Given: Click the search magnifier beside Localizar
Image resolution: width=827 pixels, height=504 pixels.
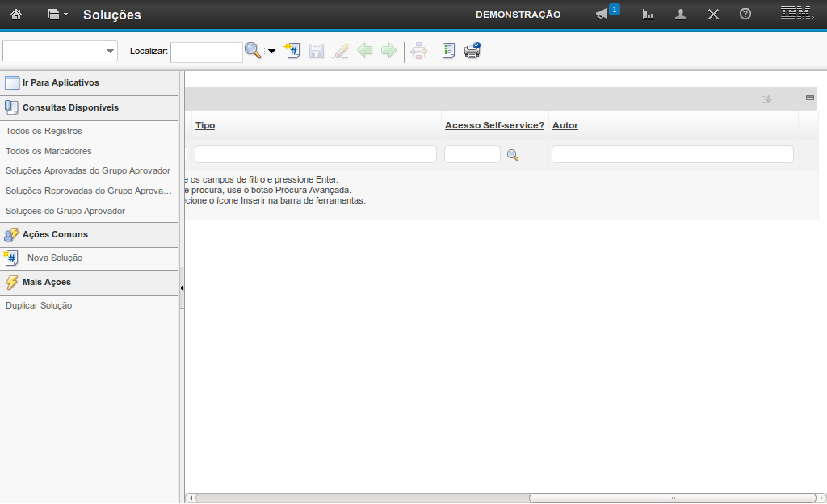Looking at the screenshot, I should coord(253,51).
